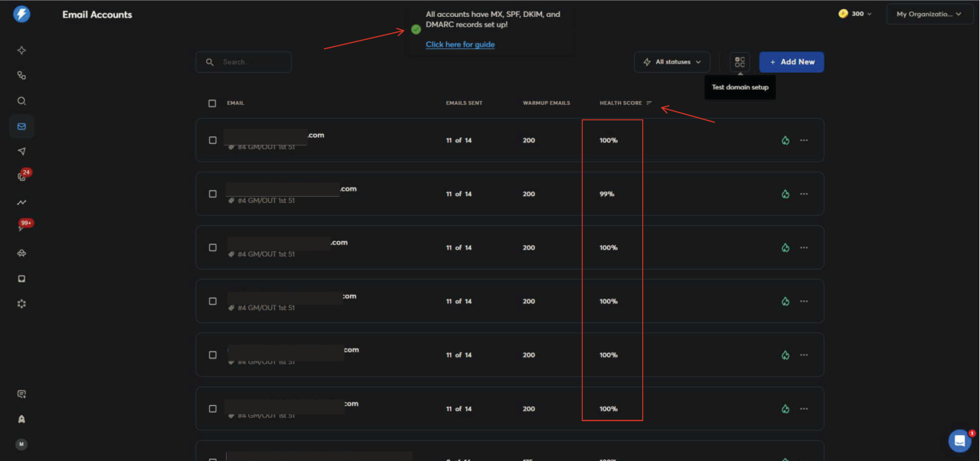Open the All statuses dropdown
The image size is (980, 461).
671,62
